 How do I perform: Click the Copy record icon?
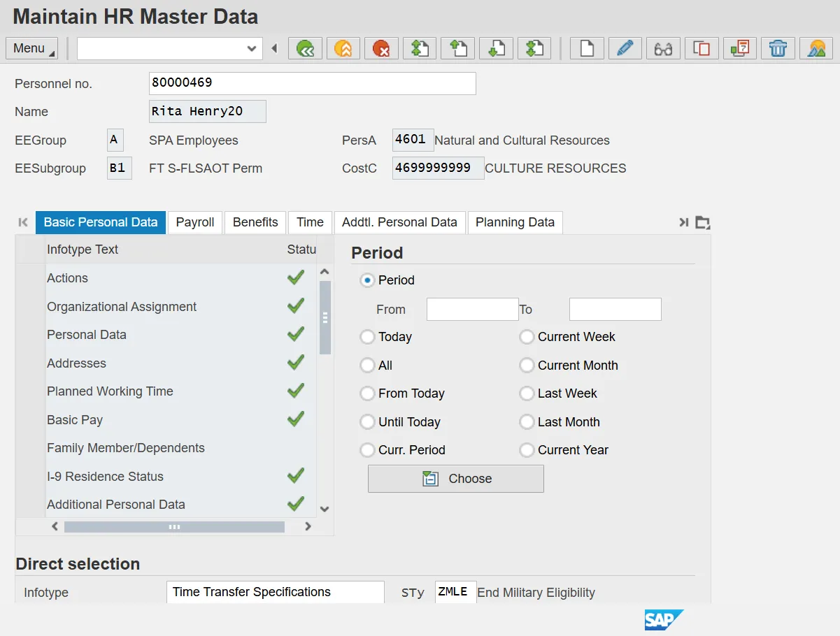(702, 48)
